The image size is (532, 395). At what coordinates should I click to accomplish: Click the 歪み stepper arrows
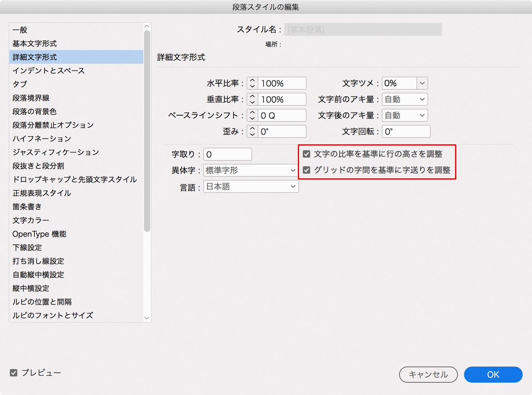point(252,131)
